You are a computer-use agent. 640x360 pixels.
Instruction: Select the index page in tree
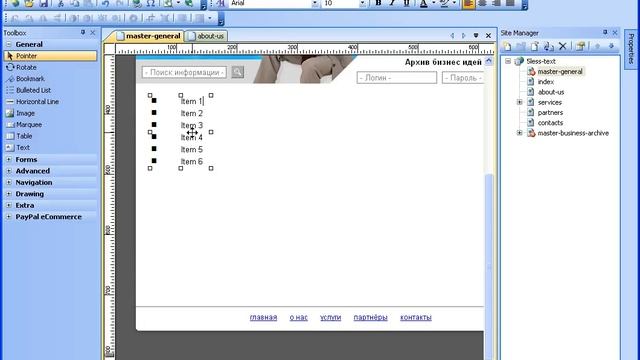pyautogui.click(x=546, y=82)
